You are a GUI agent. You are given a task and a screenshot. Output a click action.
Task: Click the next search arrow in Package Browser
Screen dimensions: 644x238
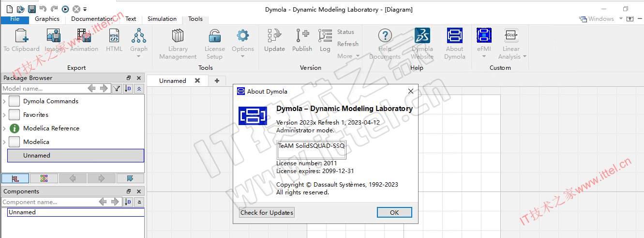104,88
